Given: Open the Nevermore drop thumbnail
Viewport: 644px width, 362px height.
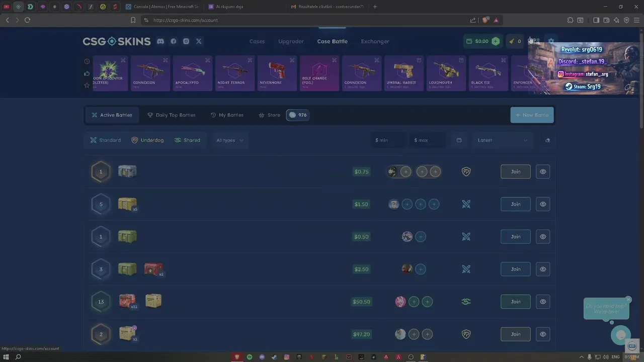Looking at the screenshot, I should pyautogui.click(x=277, y=73).
